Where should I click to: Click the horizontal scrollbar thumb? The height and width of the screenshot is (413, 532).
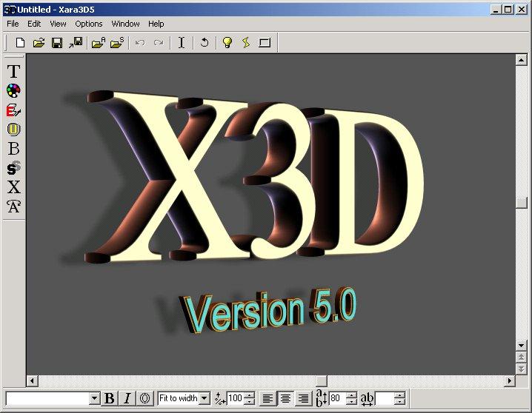point(322,381)
